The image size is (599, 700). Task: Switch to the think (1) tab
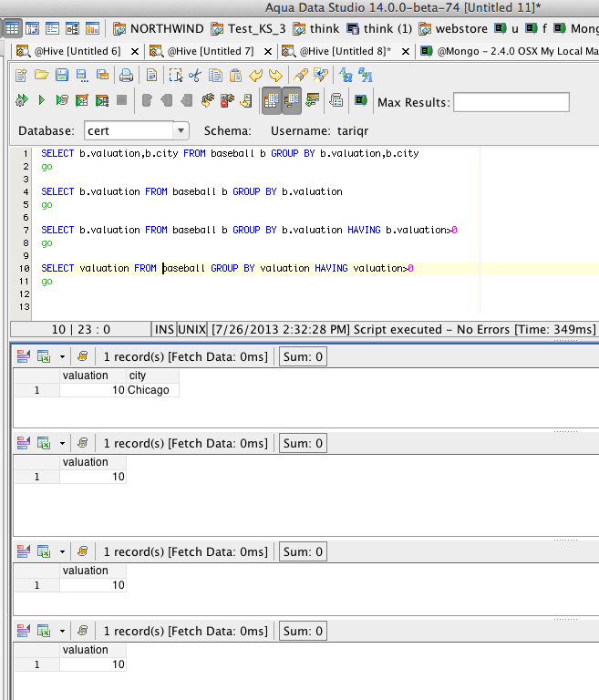point(379,29)
